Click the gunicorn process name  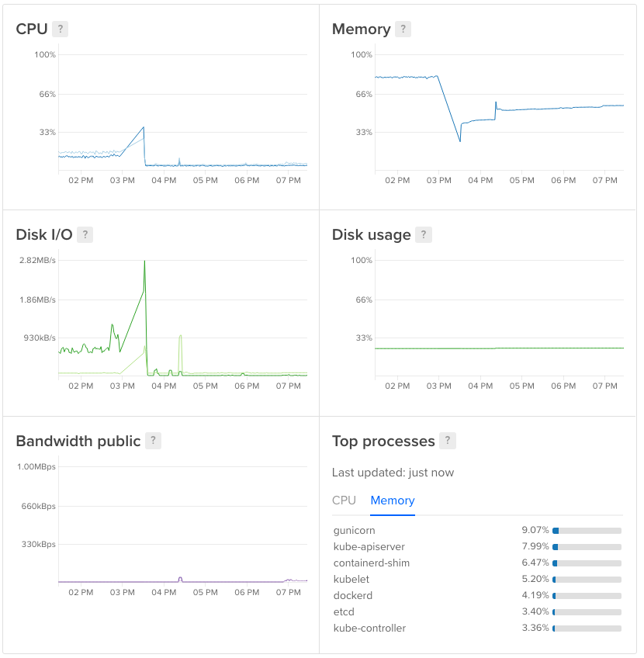point(354,530)
